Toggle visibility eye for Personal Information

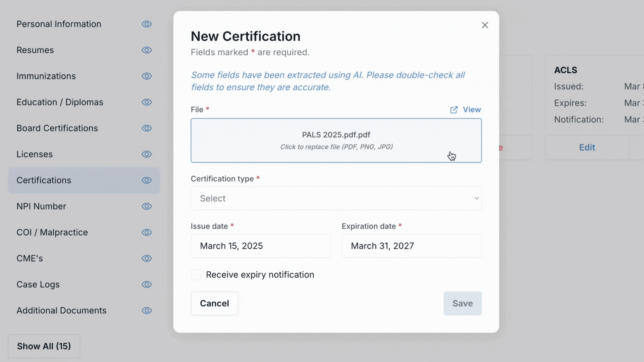(147, 24)
